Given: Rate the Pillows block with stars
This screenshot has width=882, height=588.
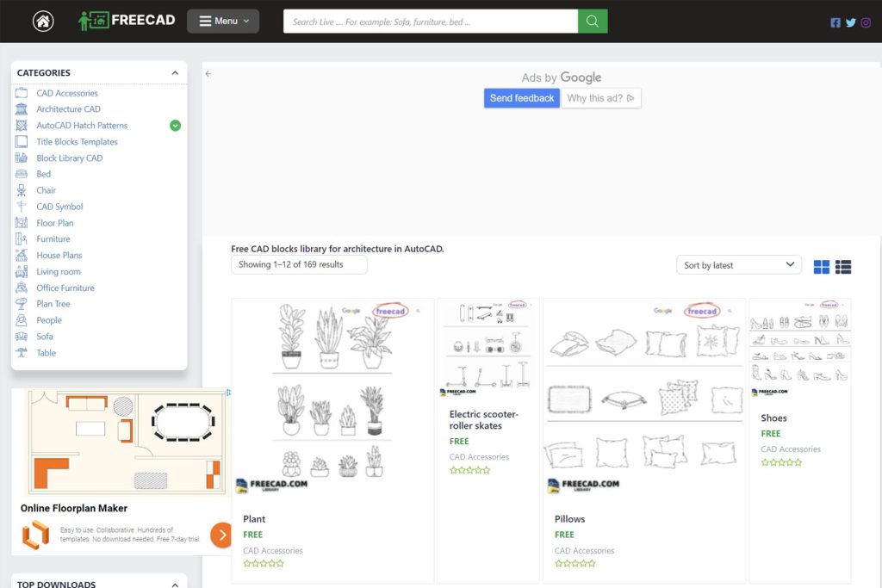Looking at the screenshot, I should coord(575,564).
